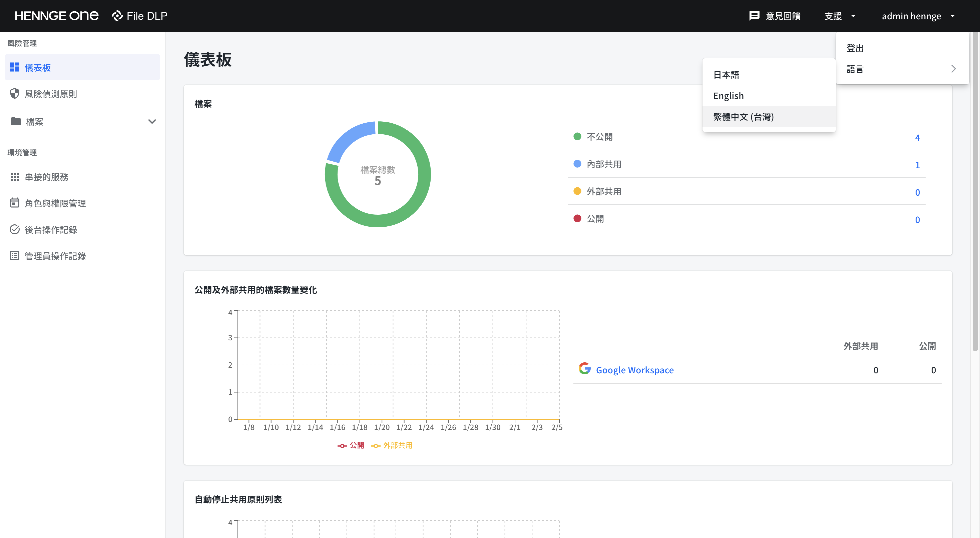Click the green 不公開 legend dot
The height and width of the screenshot is (538, 980).
(577, 136)
